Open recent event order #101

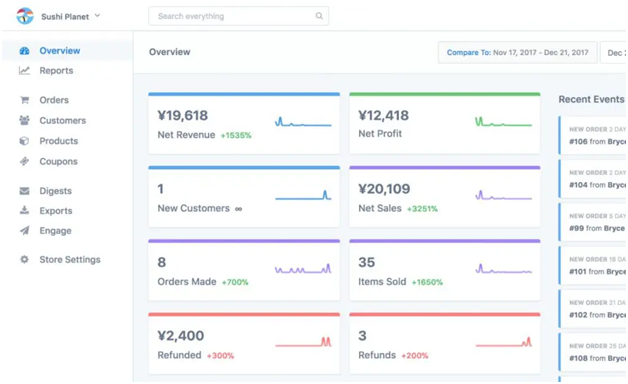tap(593, 265)
